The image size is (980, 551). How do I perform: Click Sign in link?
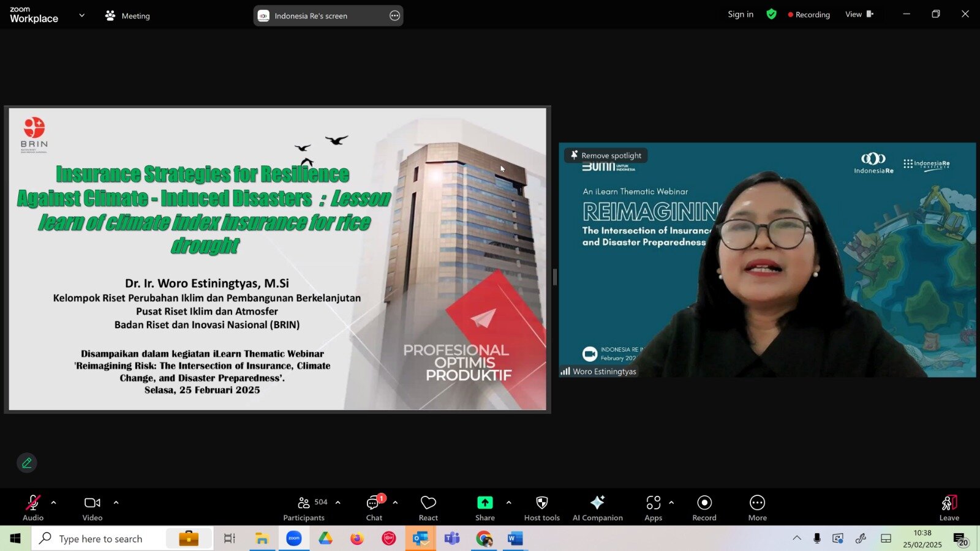[x=741, y=15]
